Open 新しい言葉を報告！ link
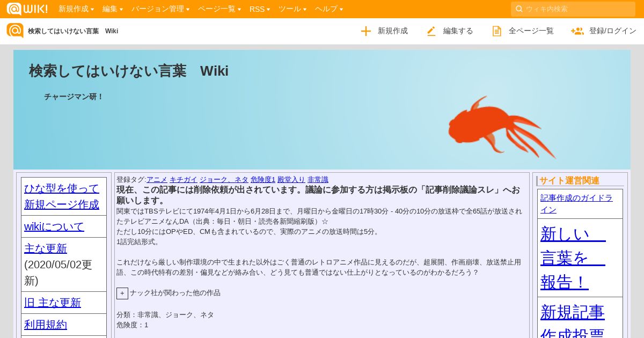644x338 pixels. point(573,258)
